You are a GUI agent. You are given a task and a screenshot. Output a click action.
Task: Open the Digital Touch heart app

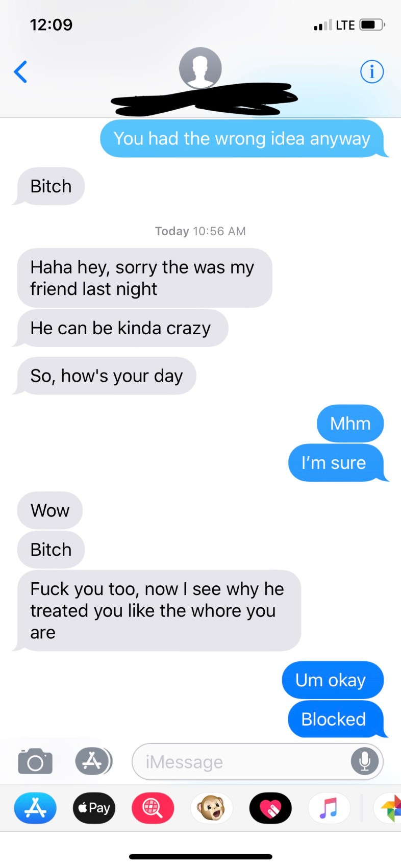coord(270,808)
